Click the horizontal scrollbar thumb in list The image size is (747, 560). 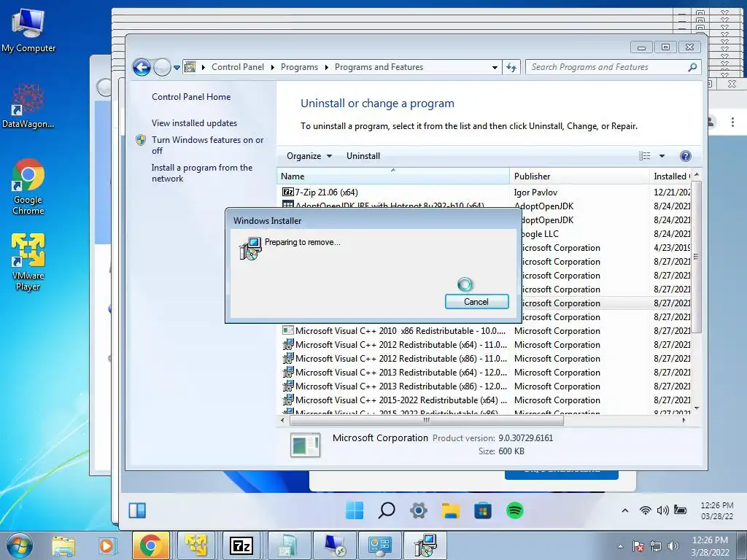[x=426, y=421]
